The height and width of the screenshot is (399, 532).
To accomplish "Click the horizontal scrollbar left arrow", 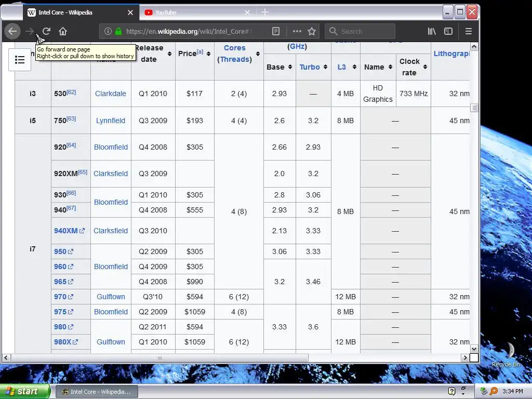I will (x=6, y=357).
